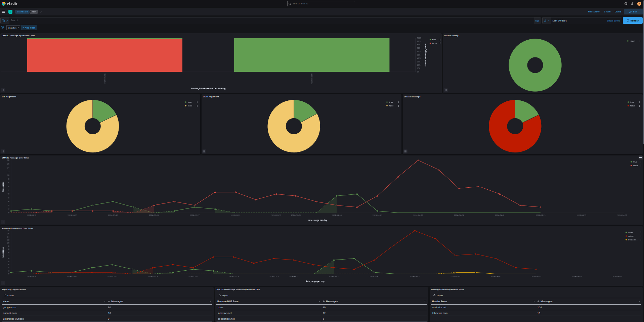This screenshot has height=322, width=644.
Task: Click Clone in top menu
Action: (x=618, y=12)
